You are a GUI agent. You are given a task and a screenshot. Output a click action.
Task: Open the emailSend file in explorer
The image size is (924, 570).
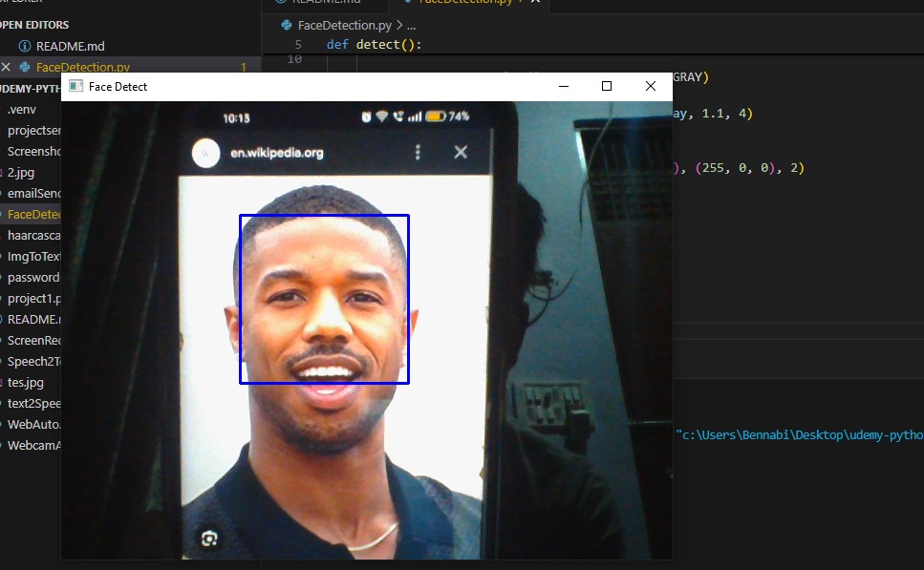click(x=33, y=193)
